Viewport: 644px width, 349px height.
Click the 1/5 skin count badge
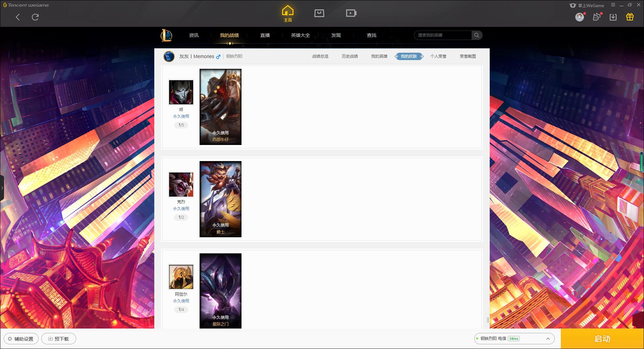coord(181,125)
